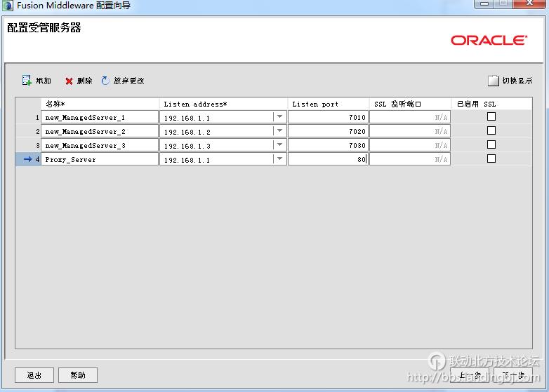549x392 pixels.
Task: Click the new_ManagedServer_2 name field
Action: pos(100,131)
